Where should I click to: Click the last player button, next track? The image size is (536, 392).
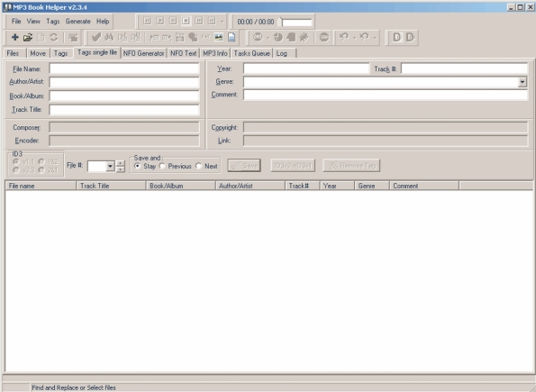212,21
